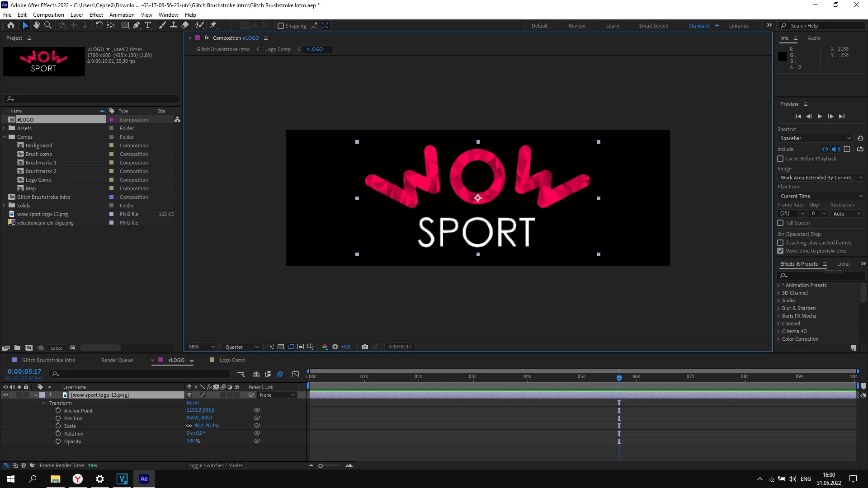868x488 pixels.
Task: Open the Quarter resolution dropdown
Action: 242,347
